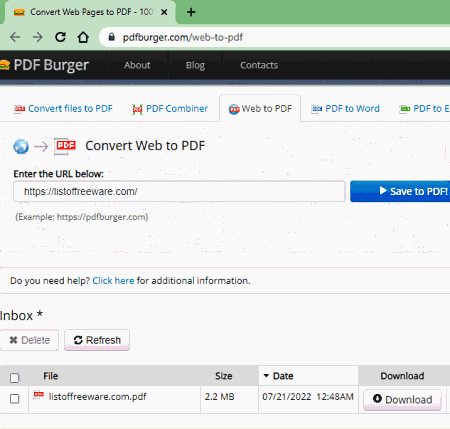Image resolution: width=450 pixels, height=429 pixels.
Task: Click the Inbox heading
Action: click(x=21, y=315)
